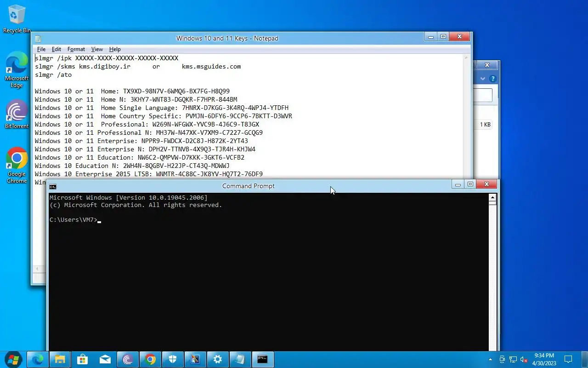Click the Education N key 2WH4N-8QGBV line
This screenshot has height=368, width=588.
tap(132, 166)
